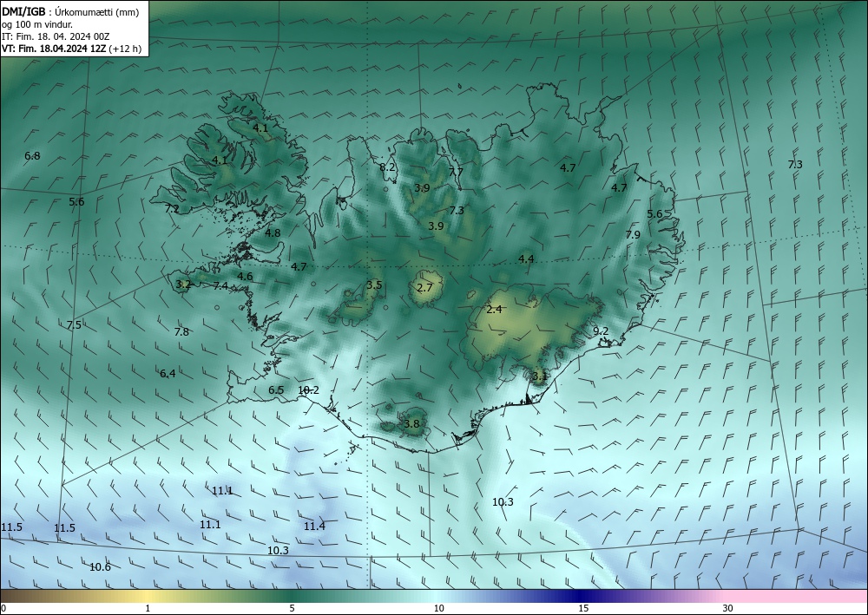Select the 'IT: Fim. 18. 04. 2024 00Z' line
The image size is (868, 615).
tap(56, 36)
